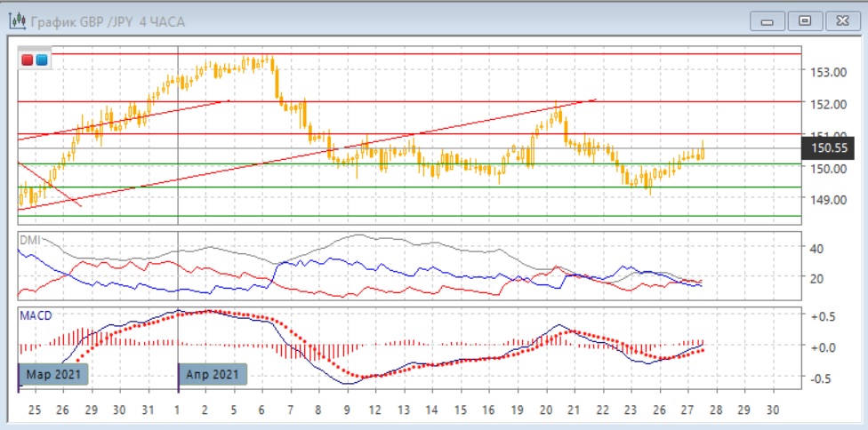Close the GBP/JPY chart window
This screenshot has width=868, height=430.
[x=841, y=21]
